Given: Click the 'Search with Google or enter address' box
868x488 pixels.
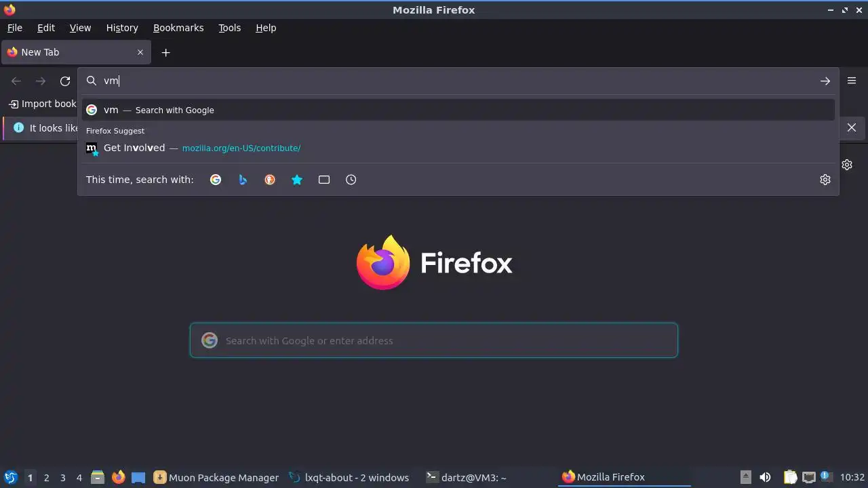Looking at the screenshot, I should (x=434, y=340).
